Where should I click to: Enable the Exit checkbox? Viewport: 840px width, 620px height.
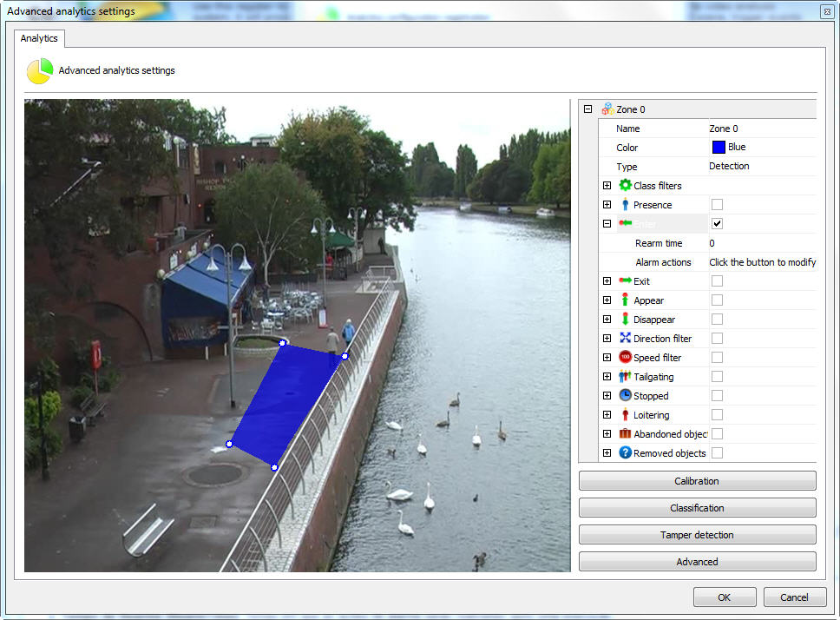click(717, 280)
